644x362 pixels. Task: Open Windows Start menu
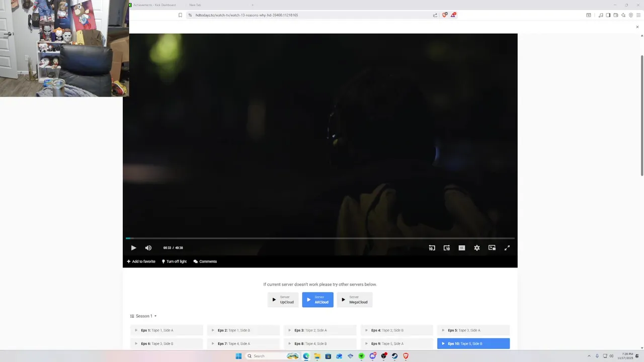pos(238,356)
